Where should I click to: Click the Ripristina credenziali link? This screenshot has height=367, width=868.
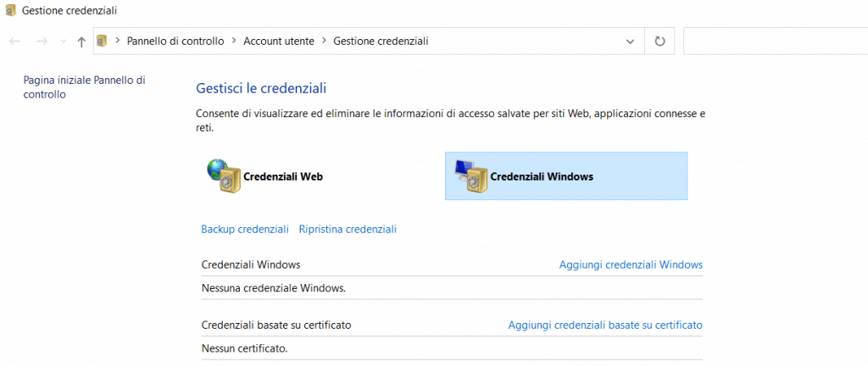348,229
